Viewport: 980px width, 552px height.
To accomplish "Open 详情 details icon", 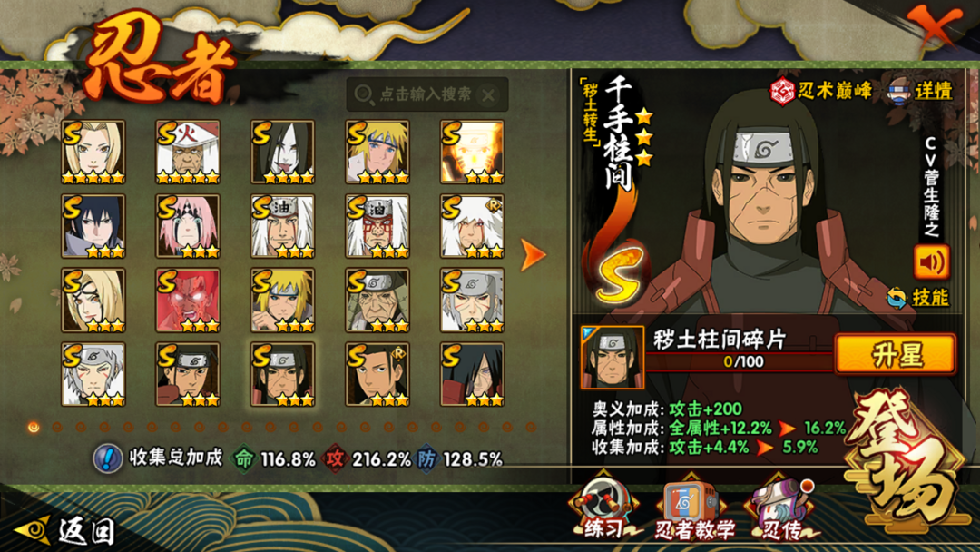I will point(899,92).
